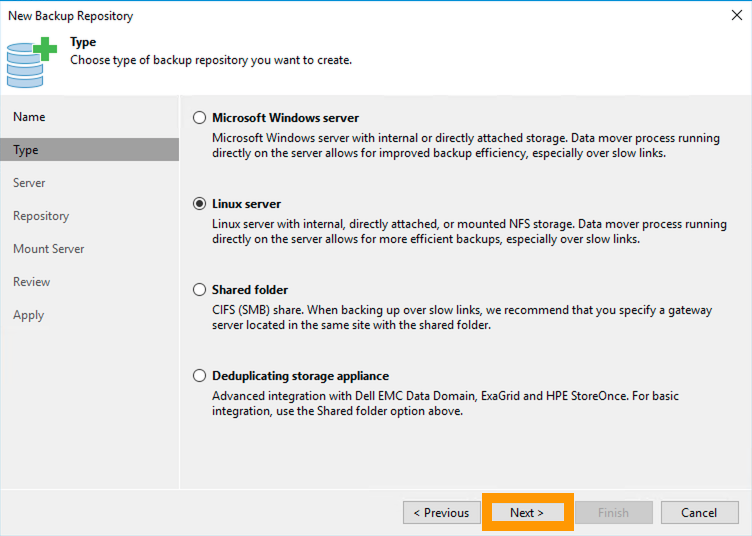Click the 'New Backup Repository' window title
This screenshot has width=752, height=536.
(70, 16)
